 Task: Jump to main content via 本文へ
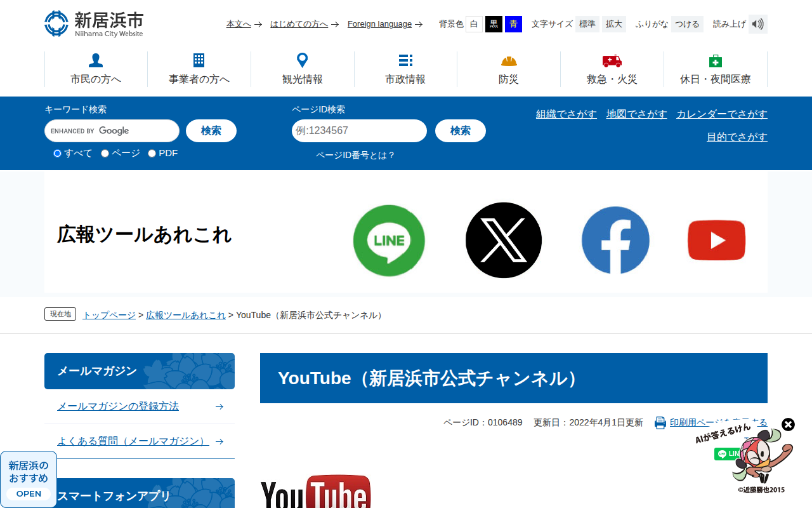239,24
